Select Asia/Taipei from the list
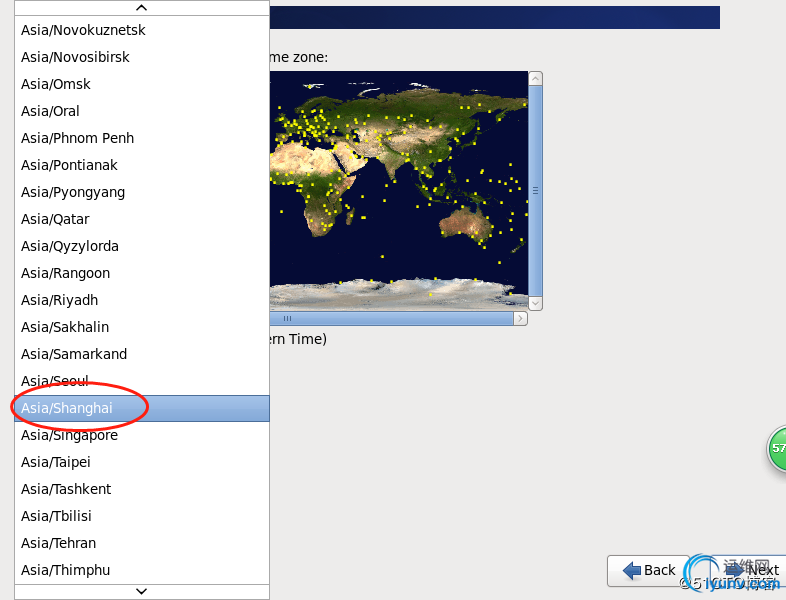 pos(142,462)
